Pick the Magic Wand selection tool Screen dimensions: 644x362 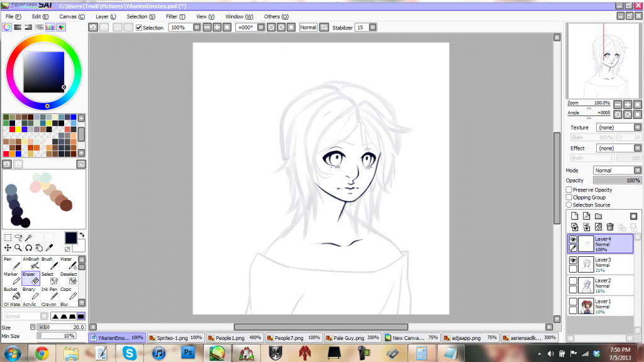pyautogui.click(x=28, y=237)
